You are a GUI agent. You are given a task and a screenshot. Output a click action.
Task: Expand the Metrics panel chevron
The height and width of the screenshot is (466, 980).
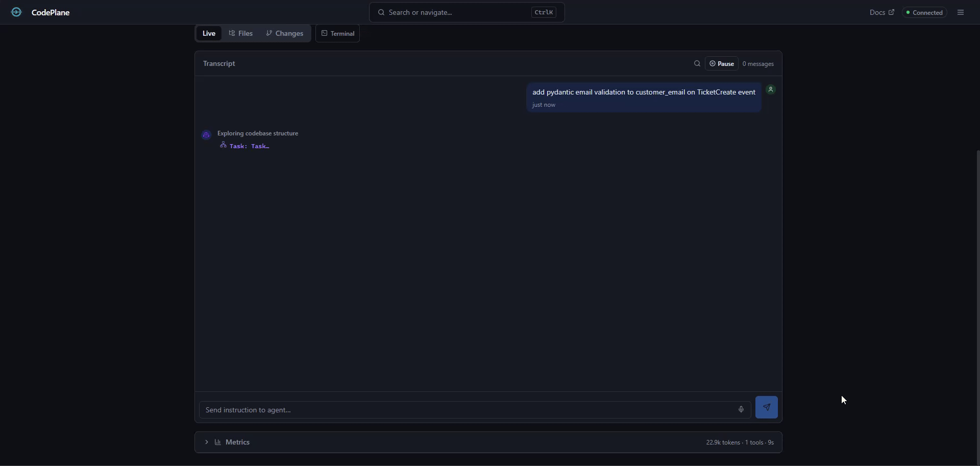tap(207, 442)
